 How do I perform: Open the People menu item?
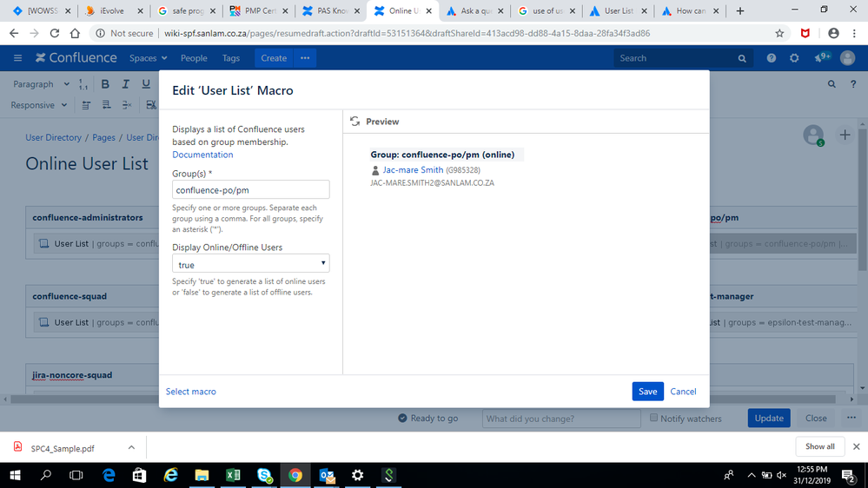click(194, 58)
